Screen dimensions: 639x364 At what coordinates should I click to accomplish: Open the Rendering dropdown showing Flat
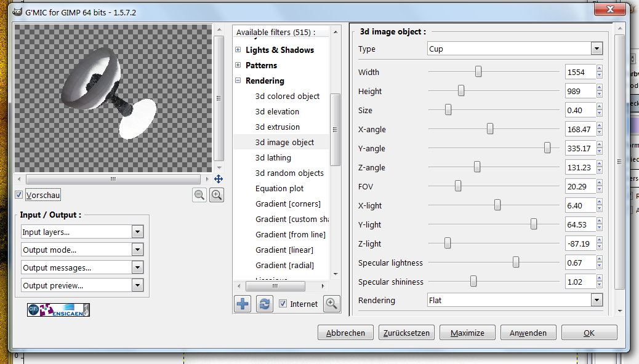click(x=515, y=301)
